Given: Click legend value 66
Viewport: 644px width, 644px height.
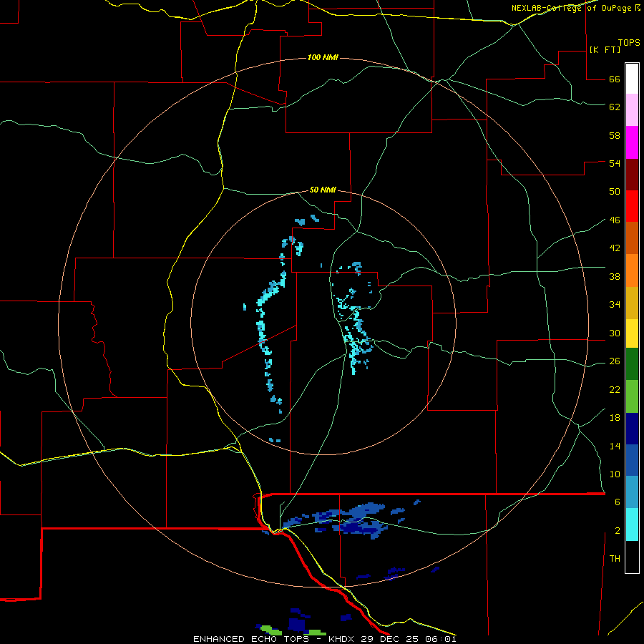Looking at the screenshot, I should click(x=615, y=79).
